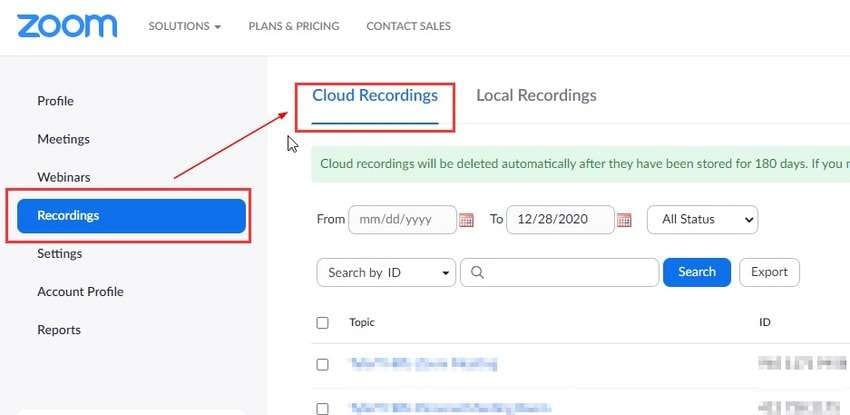Open Meetings in sidebar

63,139
